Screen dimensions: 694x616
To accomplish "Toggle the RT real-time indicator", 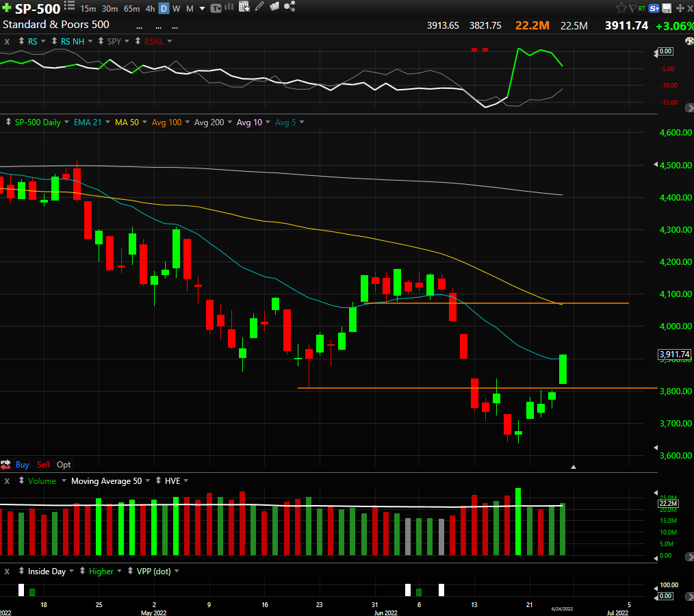I will (642, 8).
